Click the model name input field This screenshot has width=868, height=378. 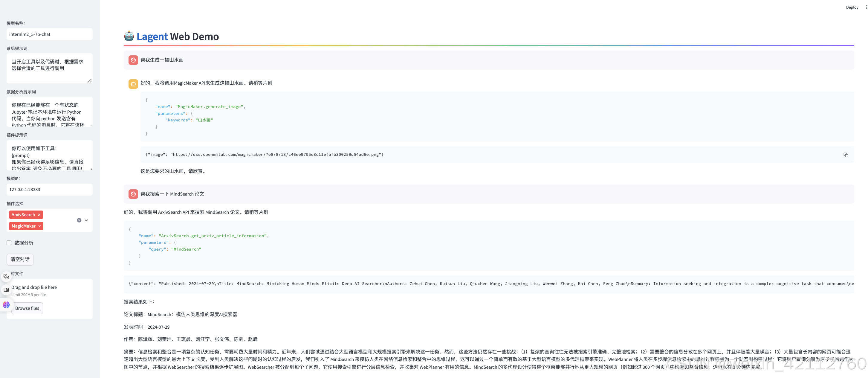[x=49, y=34]
